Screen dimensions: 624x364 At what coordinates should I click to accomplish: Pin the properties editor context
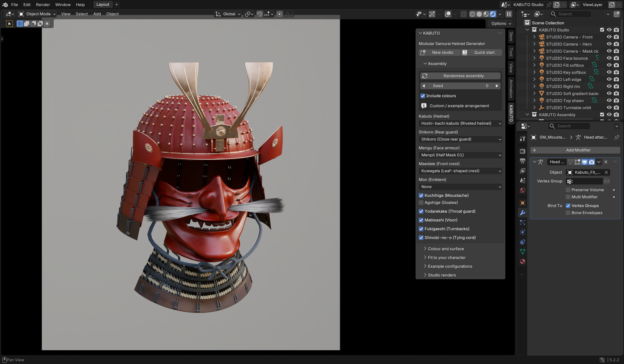(617, 137)
